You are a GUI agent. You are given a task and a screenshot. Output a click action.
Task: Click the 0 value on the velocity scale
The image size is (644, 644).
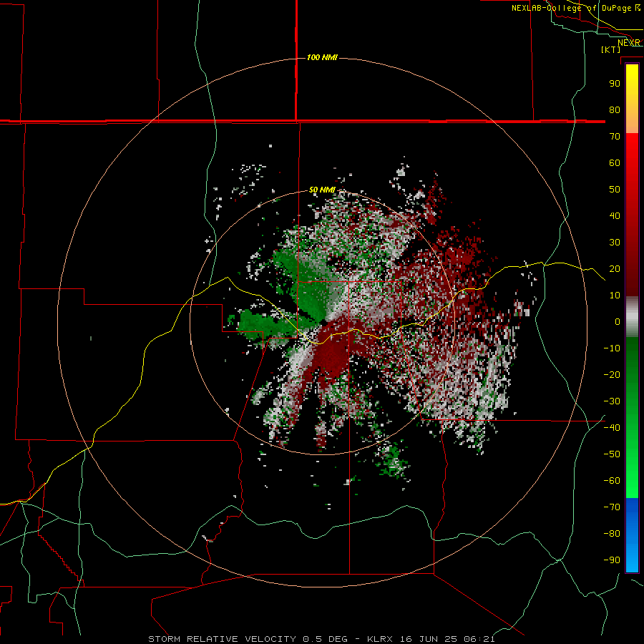pyautogui.click(x=618, y=322)
